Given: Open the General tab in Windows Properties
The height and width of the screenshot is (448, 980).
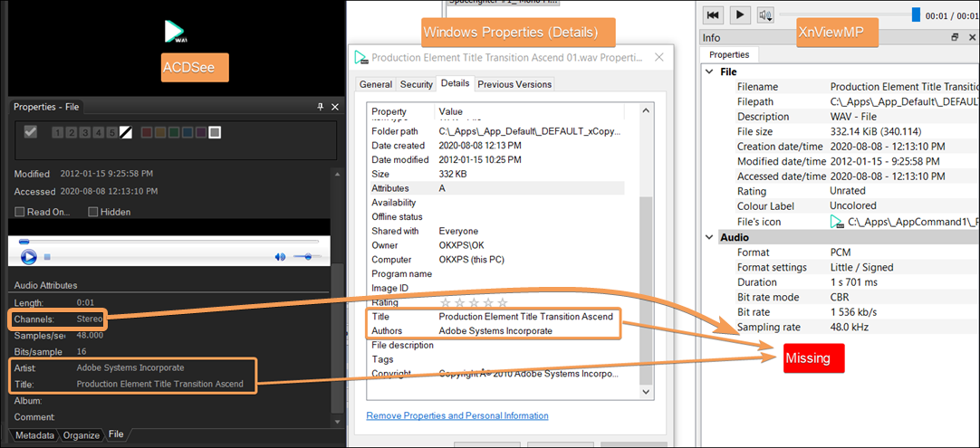Looking at the screenshot, I should [x=376, y=84].
